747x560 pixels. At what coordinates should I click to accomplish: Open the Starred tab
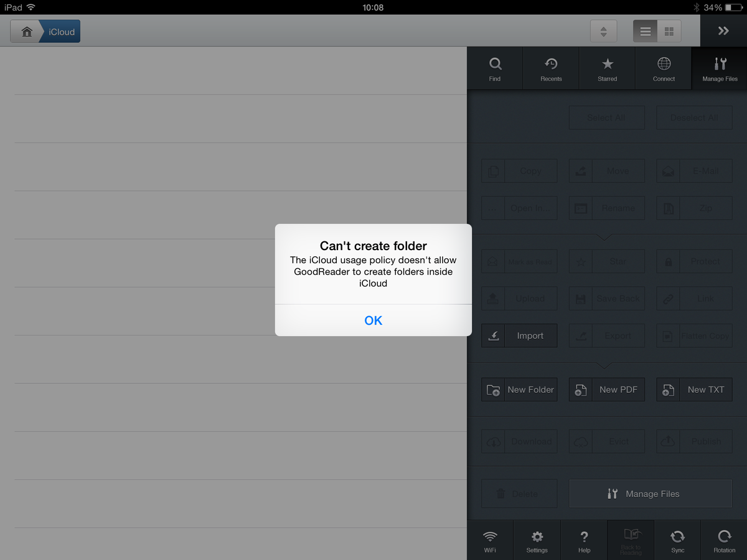coord(608,68)
